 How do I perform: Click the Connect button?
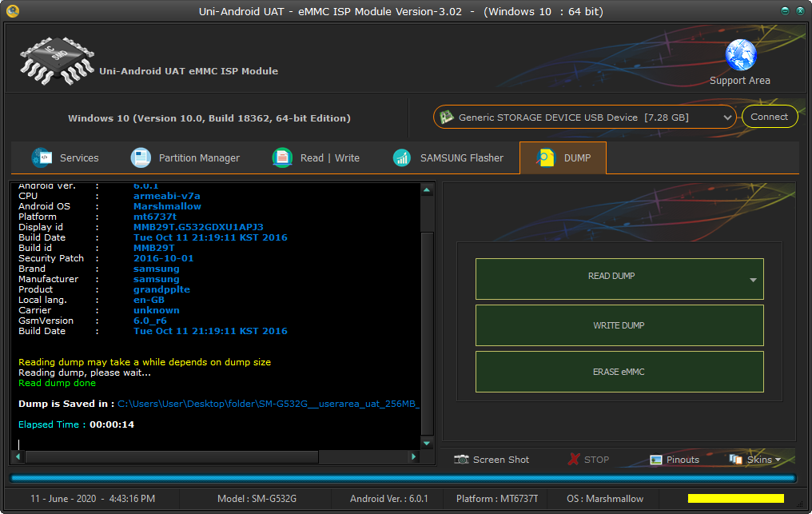click(770, 117)
